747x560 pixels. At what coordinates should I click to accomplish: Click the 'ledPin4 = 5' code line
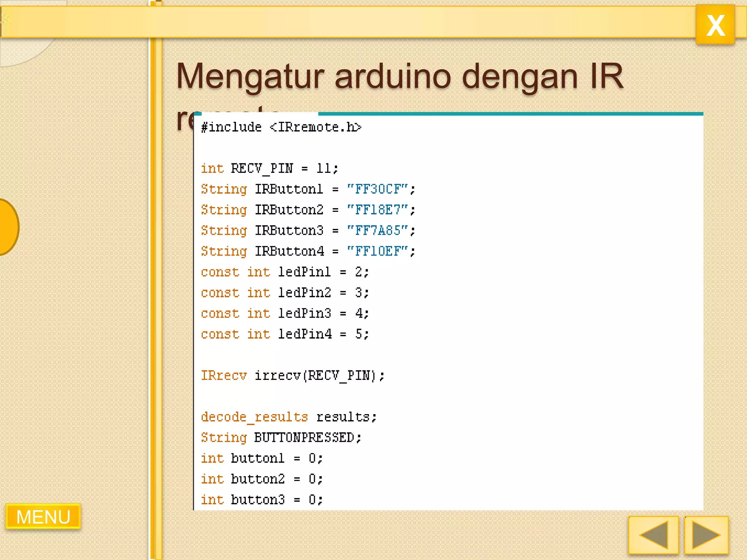coord(285,334)
